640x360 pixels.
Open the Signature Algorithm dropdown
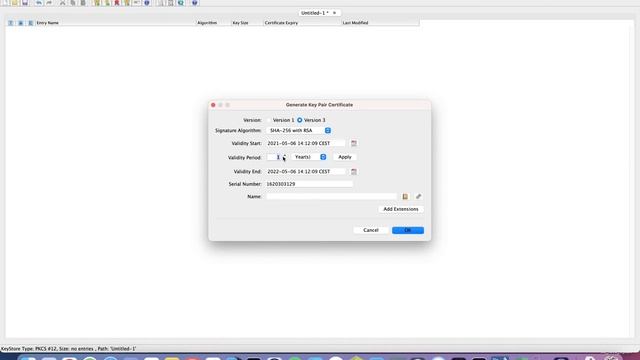click(299, 130)
